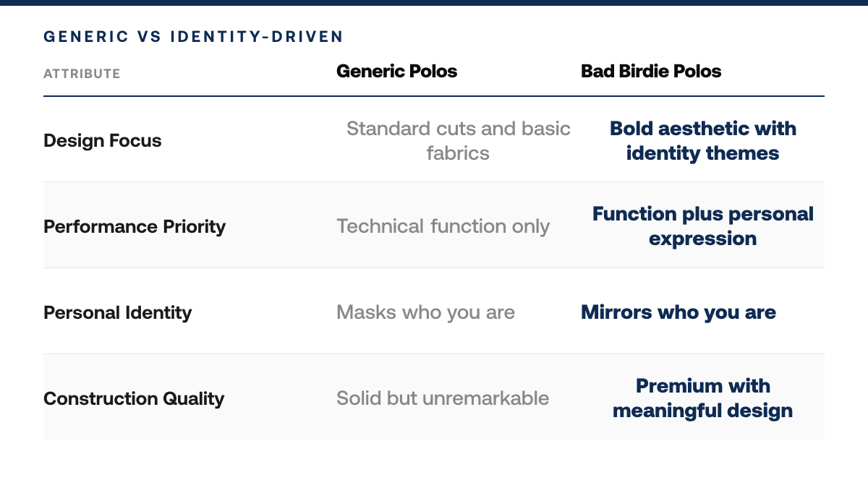The image size is (868, 488).
Task: Select the Design Focus row label
Action: (x=103, y=140)
